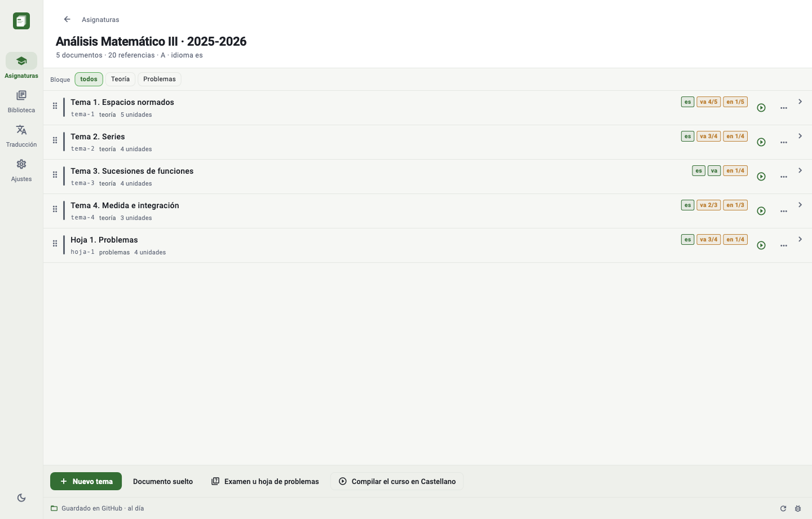The width and height of the screenshot is (812, 519).
Task: Open the bug icon in status bar
Action: tap(798, 508)
